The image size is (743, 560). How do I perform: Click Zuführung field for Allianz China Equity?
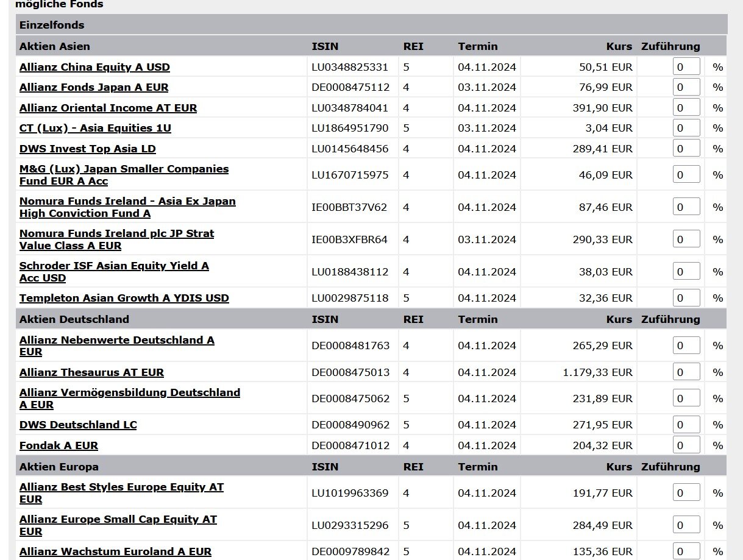coord(686,67)
